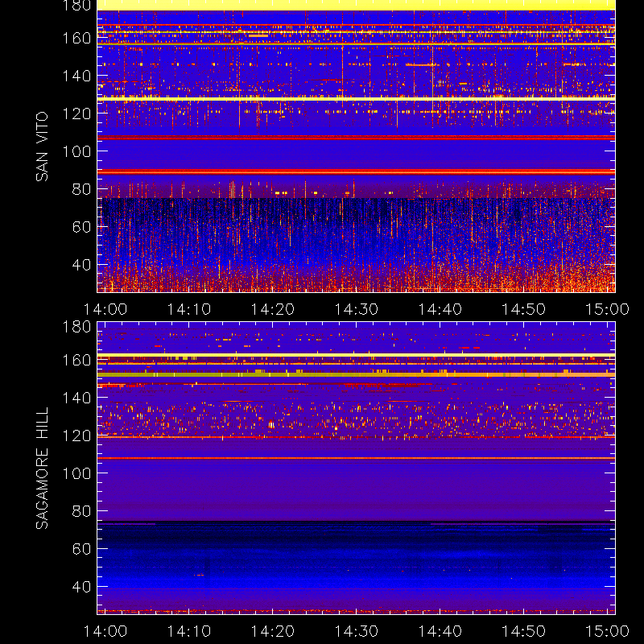This screenshot has height=644, width=644.
Task: Choose the 14:20 time label of Sagamore Hill plot
Action: coord(273,631)
